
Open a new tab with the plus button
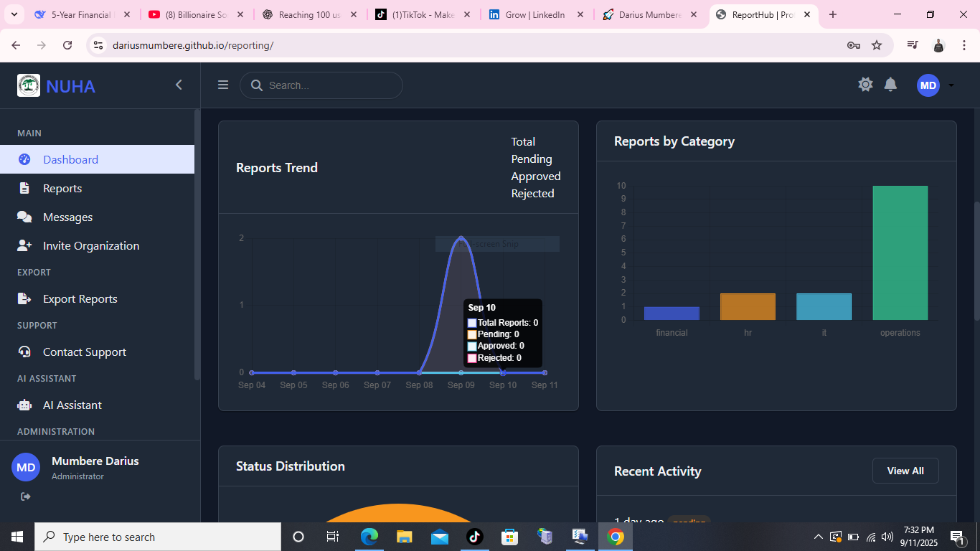(833, 14)
